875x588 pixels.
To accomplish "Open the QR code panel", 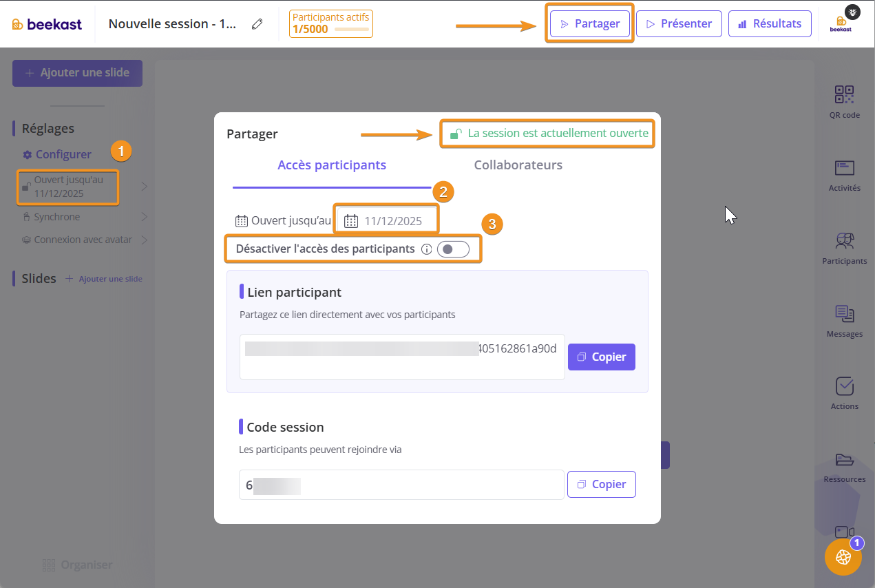I will tap(844, 101).
